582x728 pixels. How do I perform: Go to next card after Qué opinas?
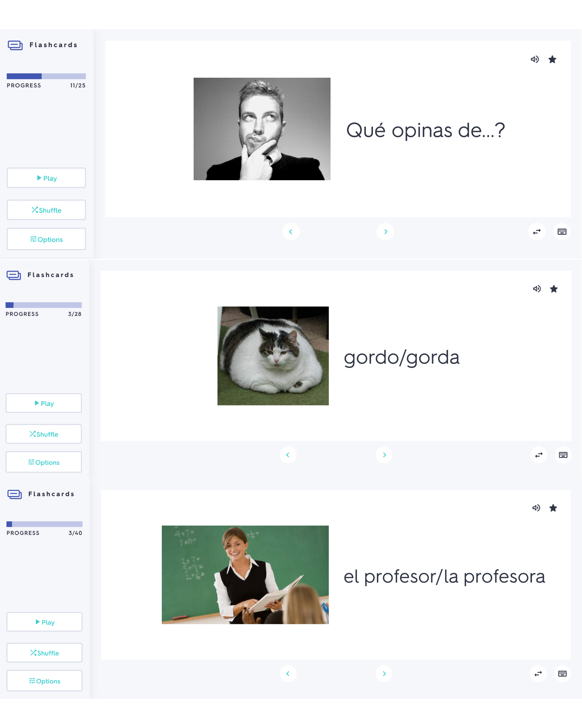pos(385,232)
